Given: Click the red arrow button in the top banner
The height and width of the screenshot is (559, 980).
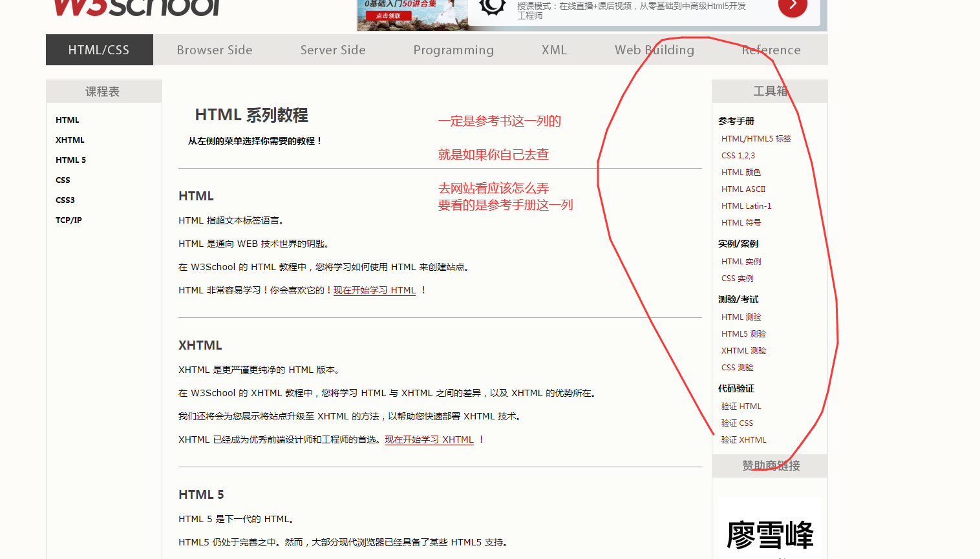Looking at the screenshot, I should click(793, 6).
